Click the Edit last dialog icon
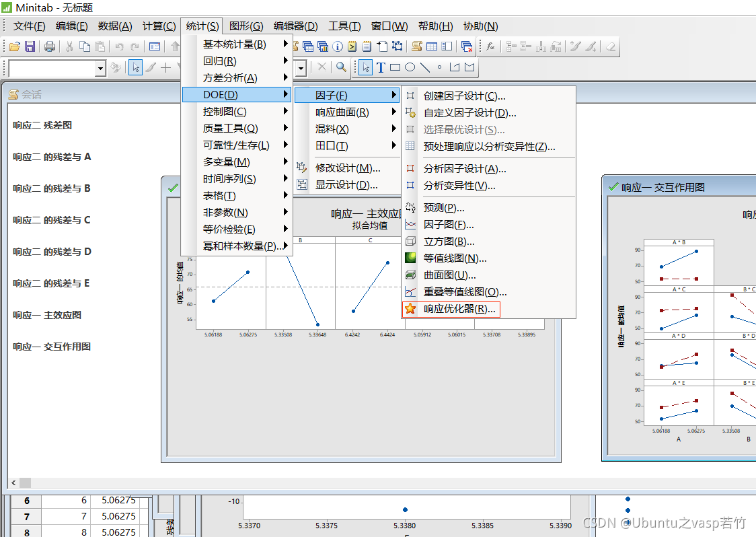The image size is (756, 537). (x=155, y=46)
